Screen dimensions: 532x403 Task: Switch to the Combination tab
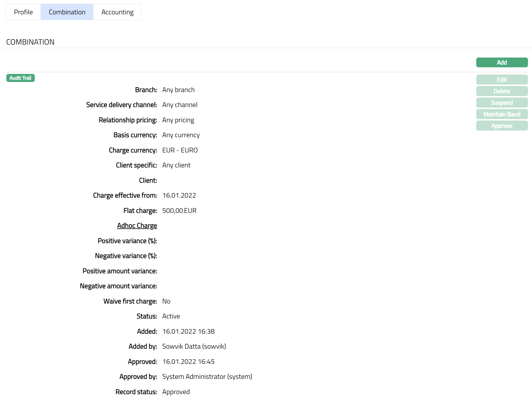click(67, 12)
